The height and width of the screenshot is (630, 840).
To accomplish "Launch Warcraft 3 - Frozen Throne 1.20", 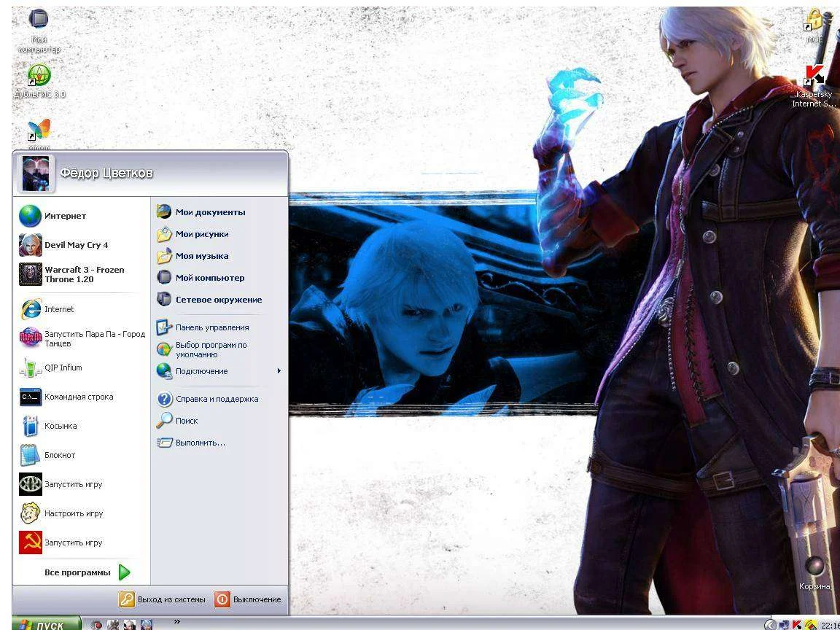I will pos(82,274).
